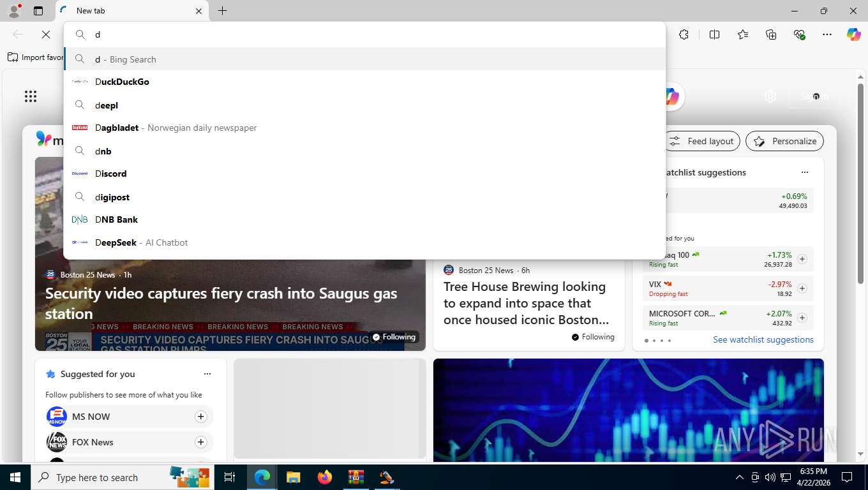Choose DeepSeek AI Chatbot suggestion
The image size is (868, 490).
(x=364, y=242)
